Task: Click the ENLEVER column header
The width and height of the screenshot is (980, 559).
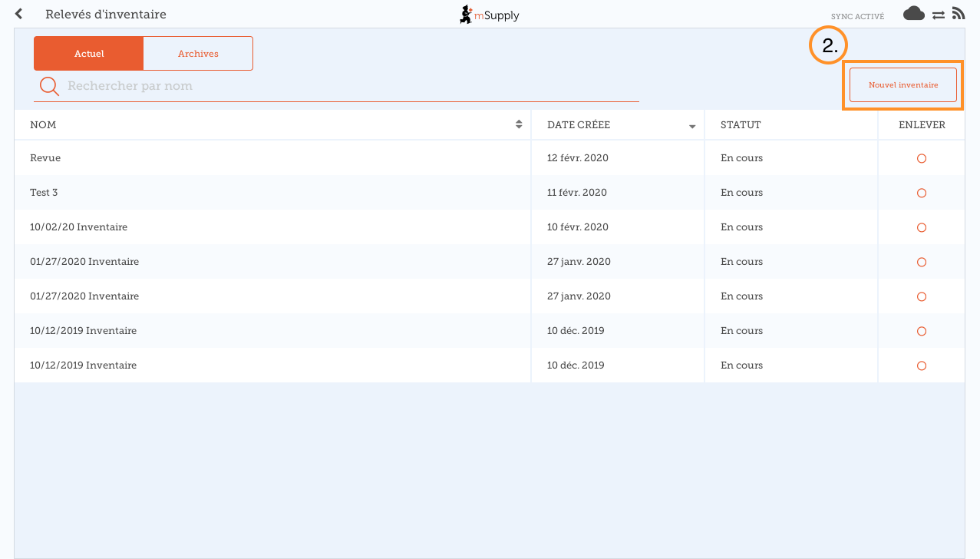Action: 922,125
